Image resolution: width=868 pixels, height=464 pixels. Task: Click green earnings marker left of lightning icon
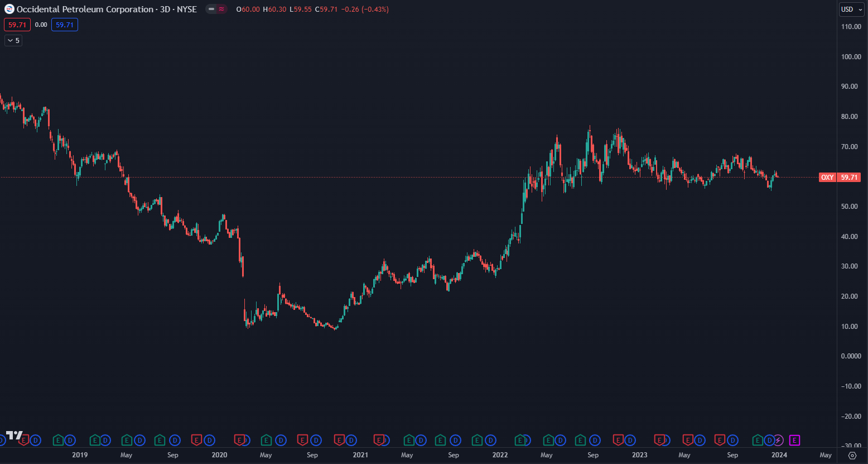(x=758, y=441)
